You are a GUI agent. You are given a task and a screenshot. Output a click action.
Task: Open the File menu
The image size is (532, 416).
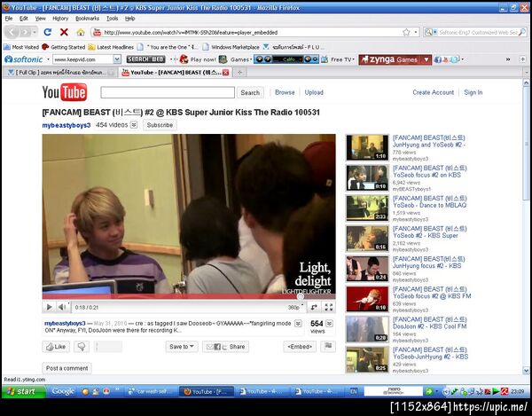[9, 19]
